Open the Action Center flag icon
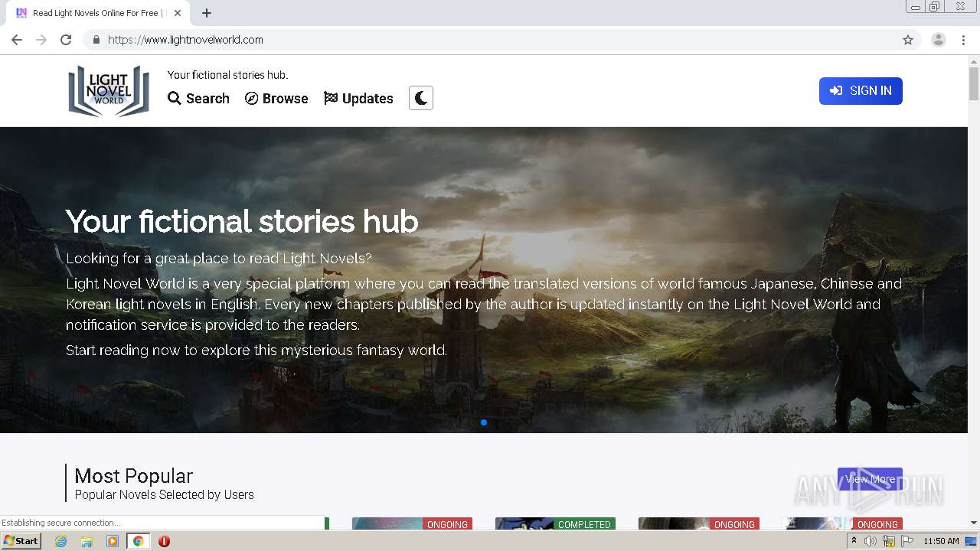Viewport: 980px width, 551px height. [x=907, y=541]
